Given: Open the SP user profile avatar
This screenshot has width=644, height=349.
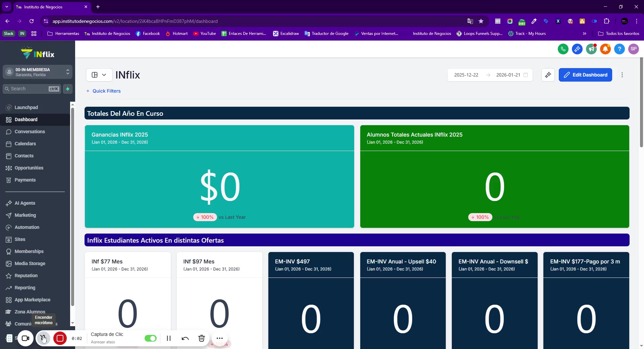Looking at the screenshot, I should click(x=634, y=49).
